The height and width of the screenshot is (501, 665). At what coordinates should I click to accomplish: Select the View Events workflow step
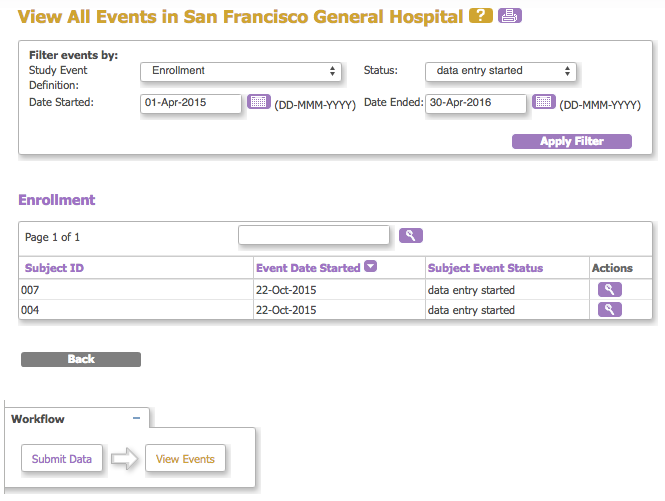point(185,459)
